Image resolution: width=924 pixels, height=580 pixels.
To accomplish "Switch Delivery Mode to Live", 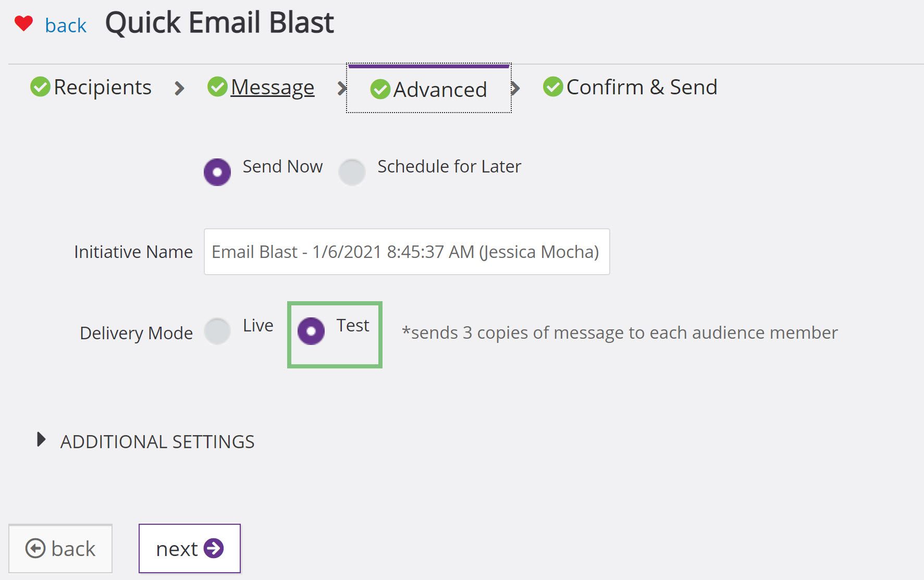I will click(x=217, y=331).
